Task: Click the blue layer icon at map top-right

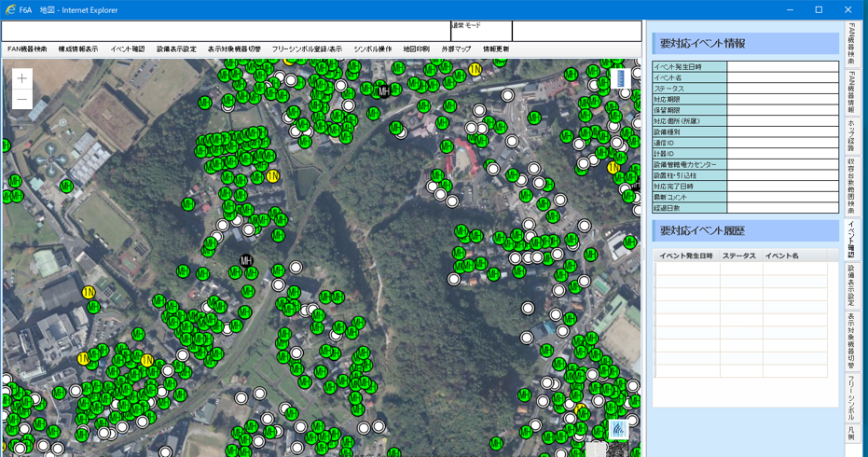Action: coord(620,79)
